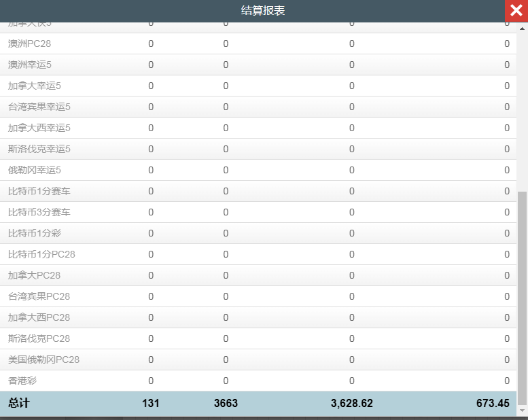
Task: Click the last-column 0 in the 澳洲PC28 row
Action: 507,43
